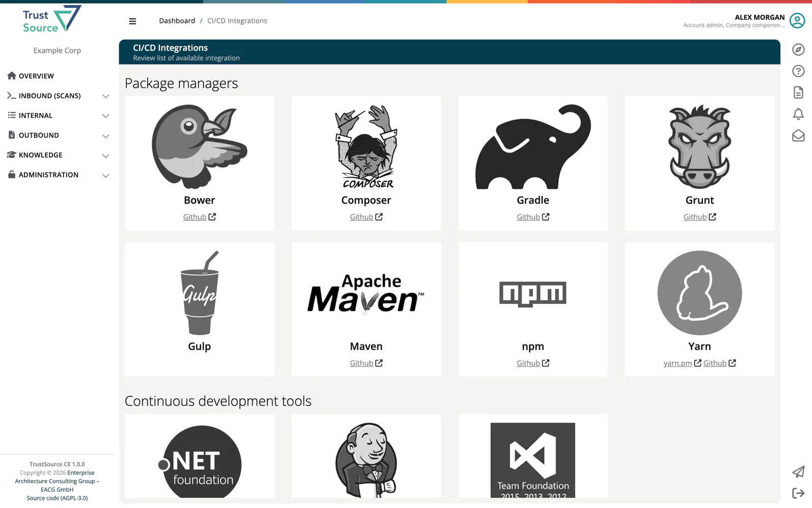Click the .NET foundation logo
The width and height of the screenshot is (812, 508).
click(x=199, y=461)
